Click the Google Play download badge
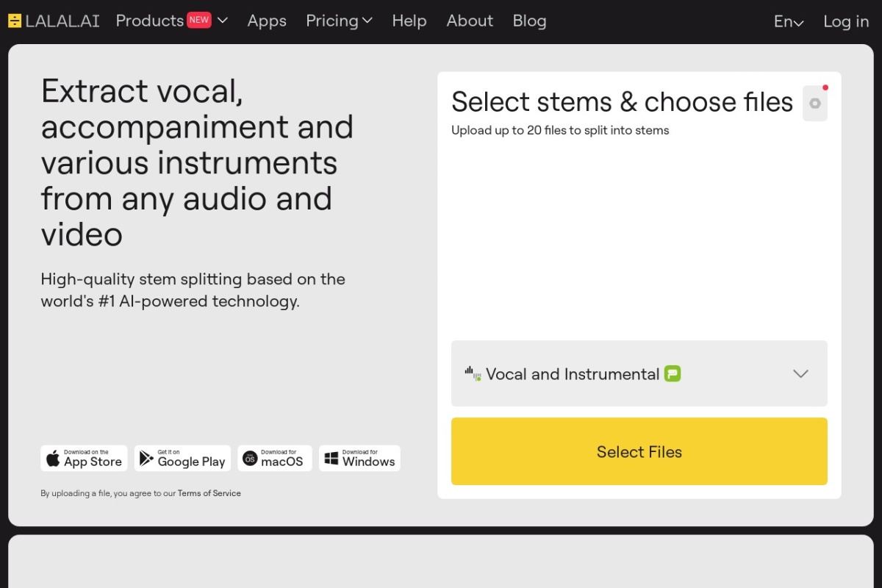882x588 pixels. [182, 459]
